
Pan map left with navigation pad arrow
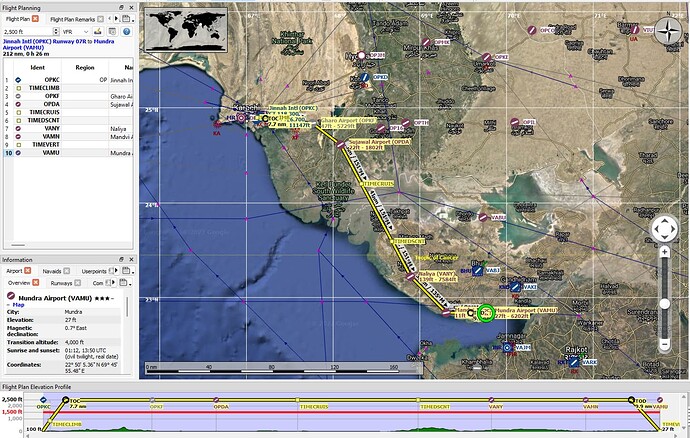(x=656, y=229)
